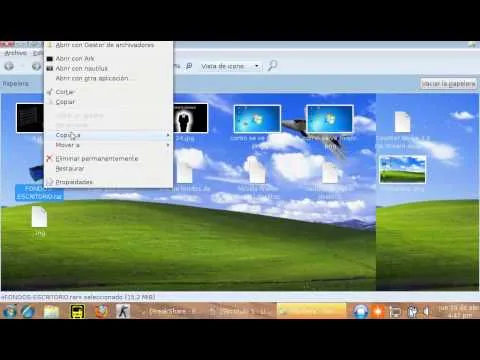Open the volume speaker tray icon
The image size is (480, 360).
point(426,312)
